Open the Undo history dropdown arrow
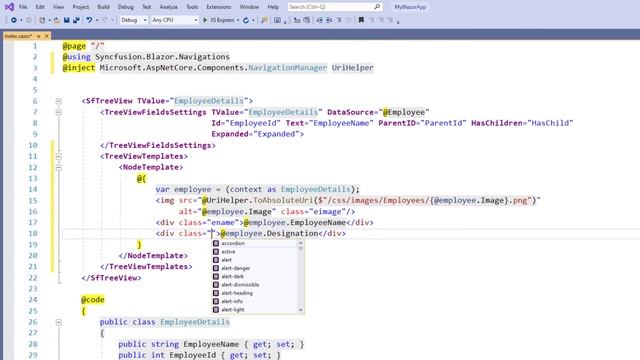Image resolution: width=640 pixels, height=360 pixels. pos(97,20)
